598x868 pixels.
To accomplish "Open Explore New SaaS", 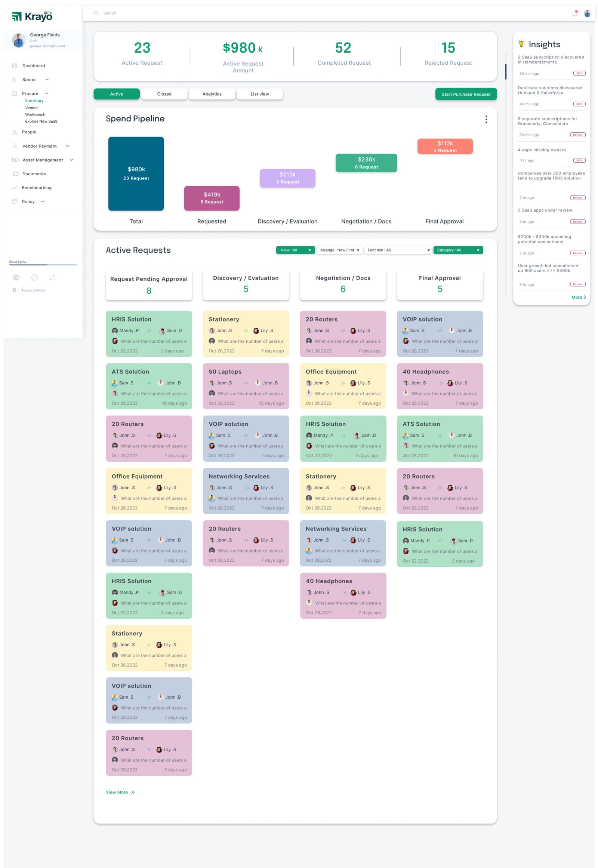I will click(x=41, y=121).
